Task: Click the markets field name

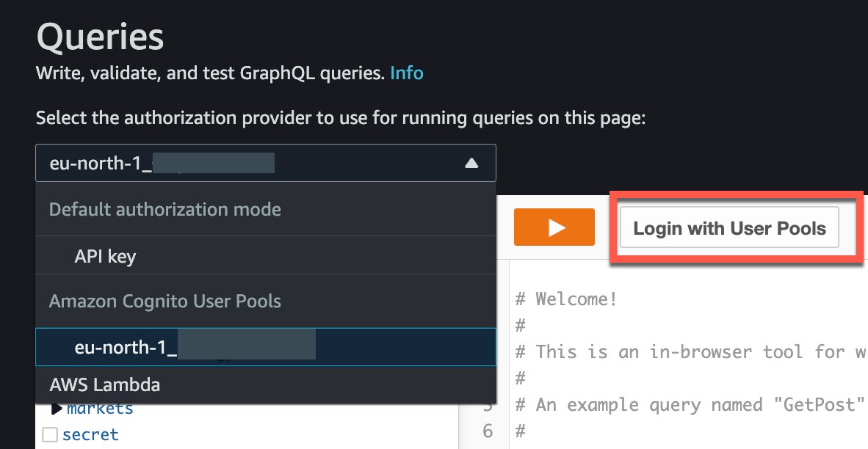Action: coord(100,409)
